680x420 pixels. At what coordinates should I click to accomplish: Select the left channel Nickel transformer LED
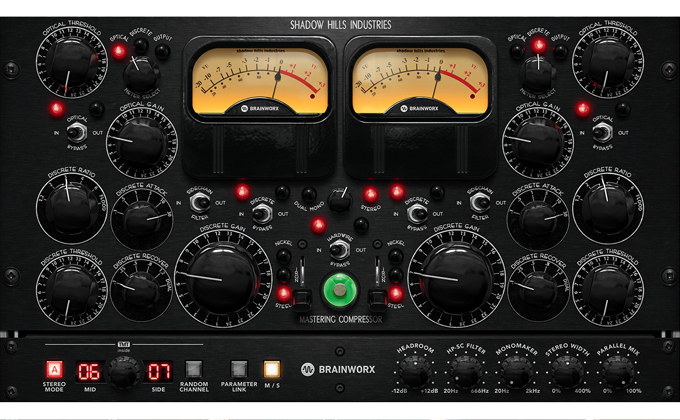coord(284,256)
